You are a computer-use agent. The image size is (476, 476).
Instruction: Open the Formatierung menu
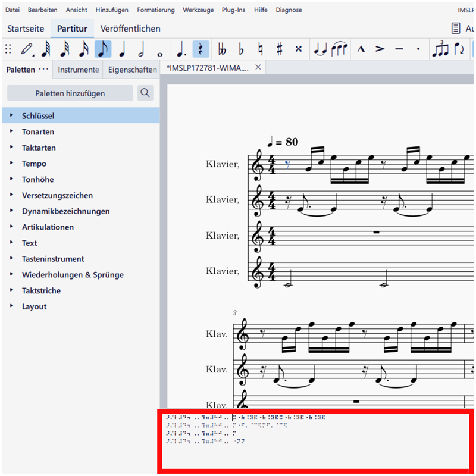(x=156, y=10)
